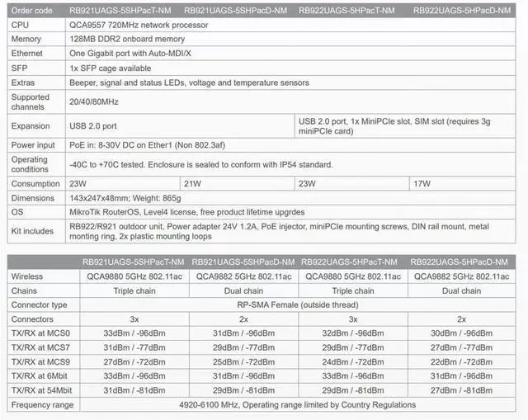Viewport: 528px width, 420px height.
Task: Click the Expansion cell mentioning MiniPCIe slot
Action: coord(406,126)
